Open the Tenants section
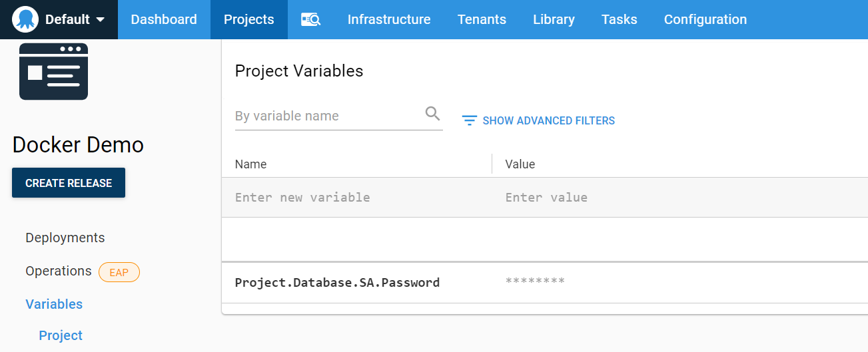 click(x=482, y=20)
